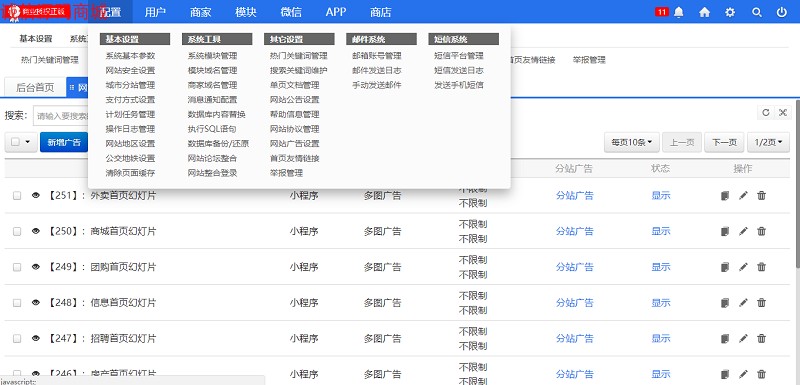This screenshot has width=800, height=385.
Task: Tick the checkbox for row 【250】
Action: pyautogui.click(x=17, y=231)
